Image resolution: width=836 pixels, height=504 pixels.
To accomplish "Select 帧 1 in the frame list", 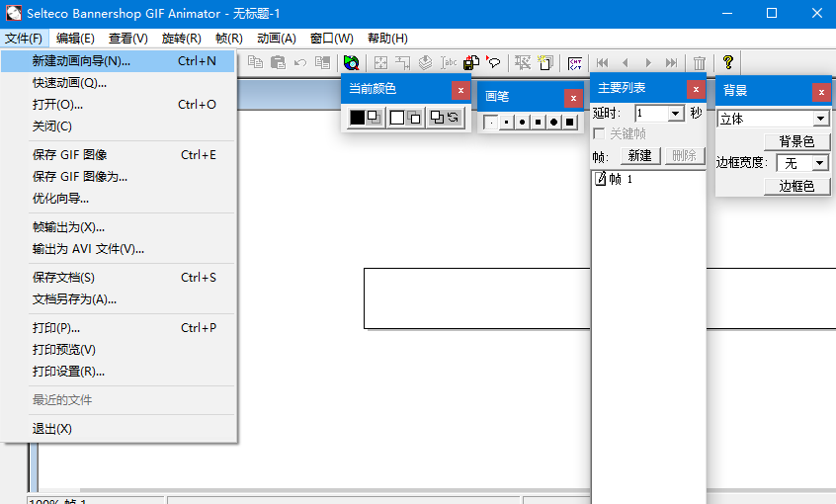I will click(614, 179).
